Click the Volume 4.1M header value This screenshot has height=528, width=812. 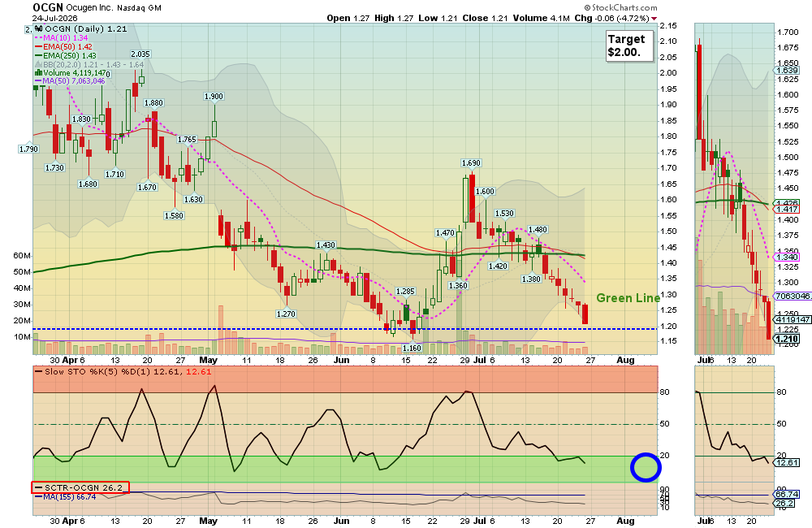(x=541, y=18)
